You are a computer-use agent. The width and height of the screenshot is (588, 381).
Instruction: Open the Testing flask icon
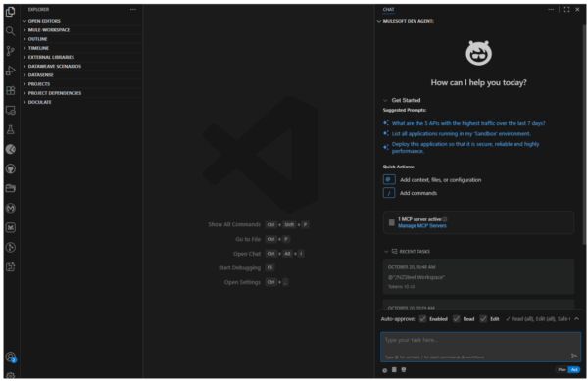[11, 129]
